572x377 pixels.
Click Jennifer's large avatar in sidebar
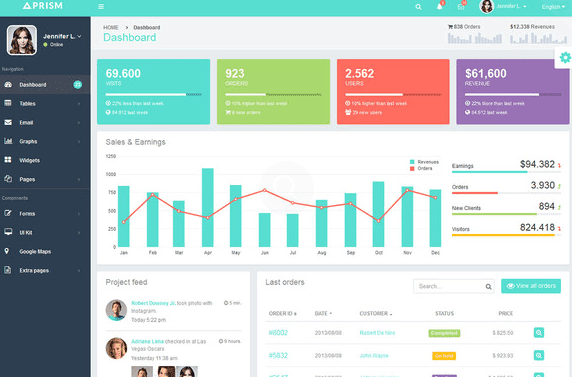[x=22, y=40]
